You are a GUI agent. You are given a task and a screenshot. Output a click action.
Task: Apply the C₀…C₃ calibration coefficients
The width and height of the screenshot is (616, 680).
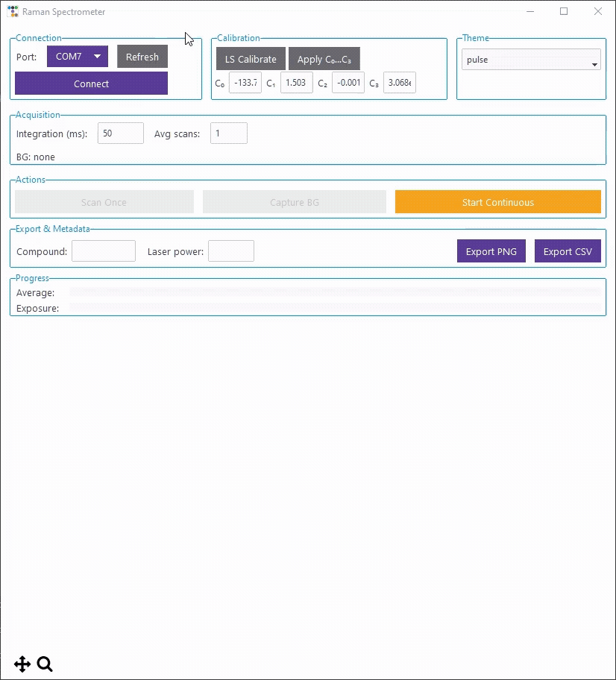coord(324,60)
